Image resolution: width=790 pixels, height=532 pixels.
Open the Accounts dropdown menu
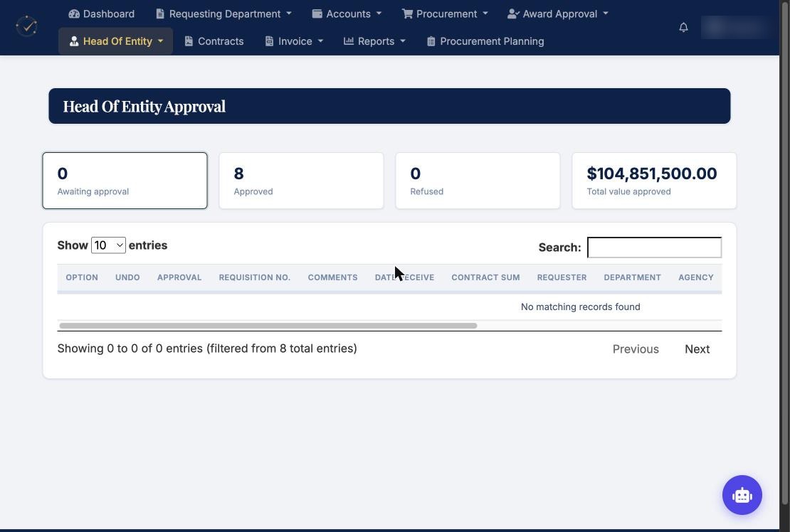point(347,14)
